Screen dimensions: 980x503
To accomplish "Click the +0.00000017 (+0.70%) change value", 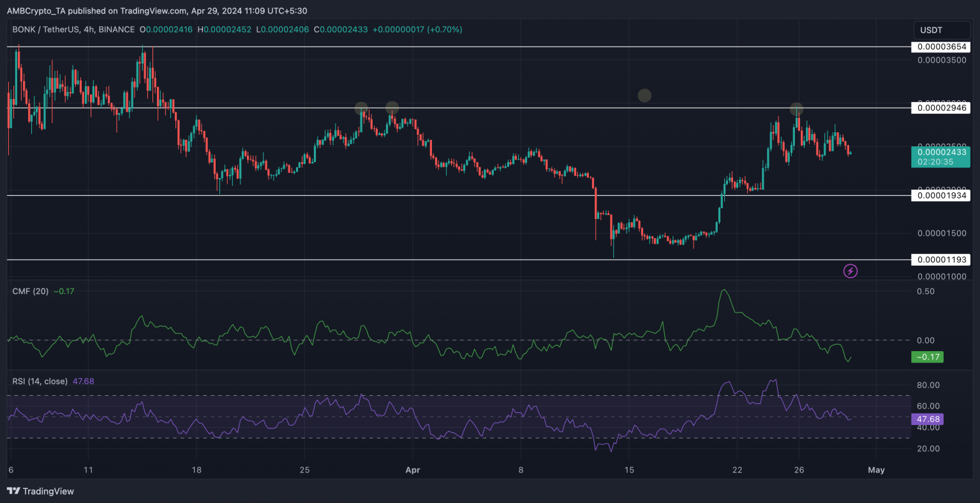I will point(417,29).
